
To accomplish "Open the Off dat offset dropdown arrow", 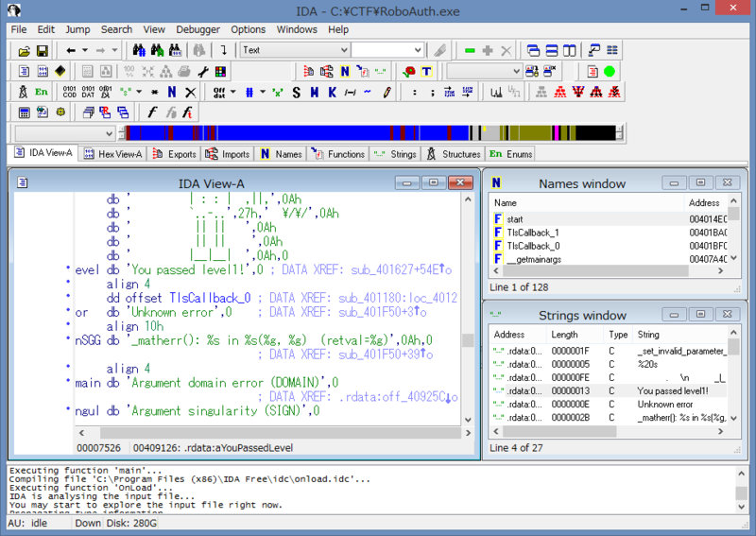I will [x=232, y=92].
